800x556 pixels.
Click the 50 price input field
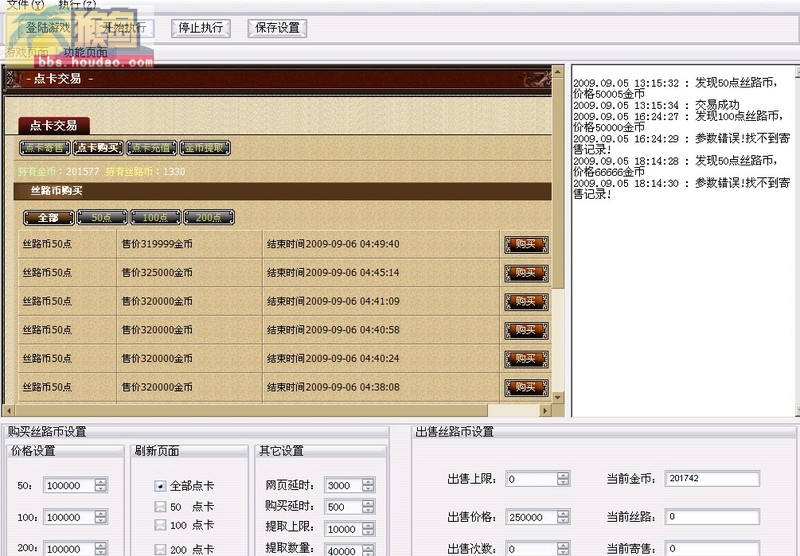coord(69,486)
